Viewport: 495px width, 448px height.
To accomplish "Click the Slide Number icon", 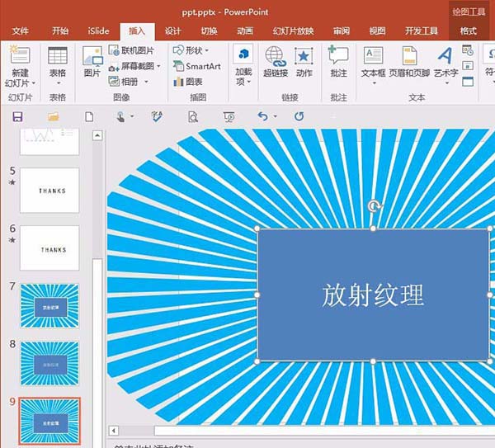I will (468, 66).
